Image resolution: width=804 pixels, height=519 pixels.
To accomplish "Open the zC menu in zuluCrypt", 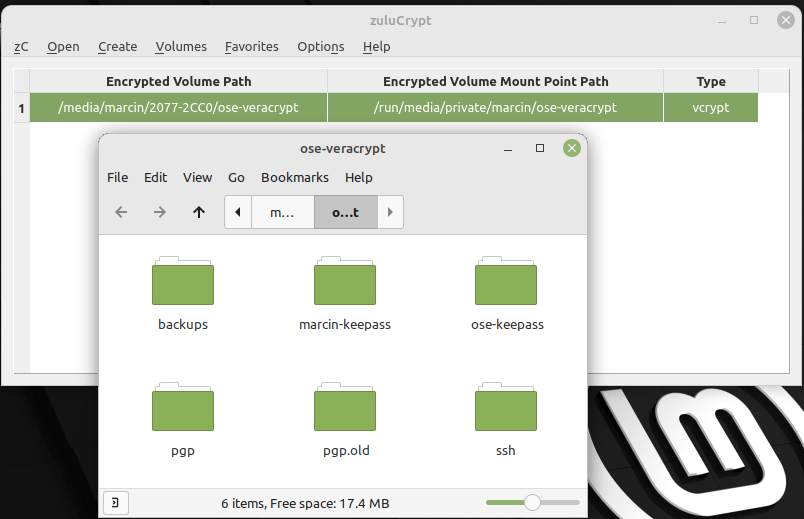I will click(21, 47).
